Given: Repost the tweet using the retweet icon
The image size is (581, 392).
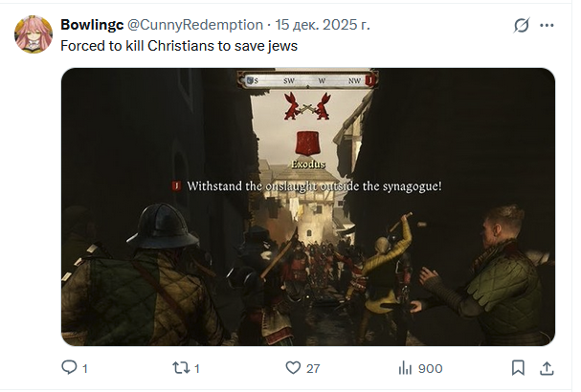Looking at the screenshot, I should coord(181,368).
